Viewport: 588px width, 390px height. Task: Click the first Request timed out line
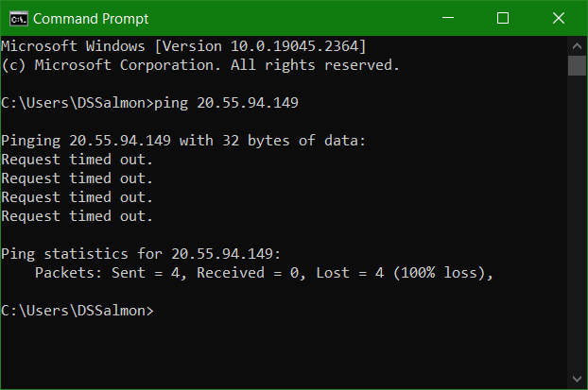tap(77, 160)
